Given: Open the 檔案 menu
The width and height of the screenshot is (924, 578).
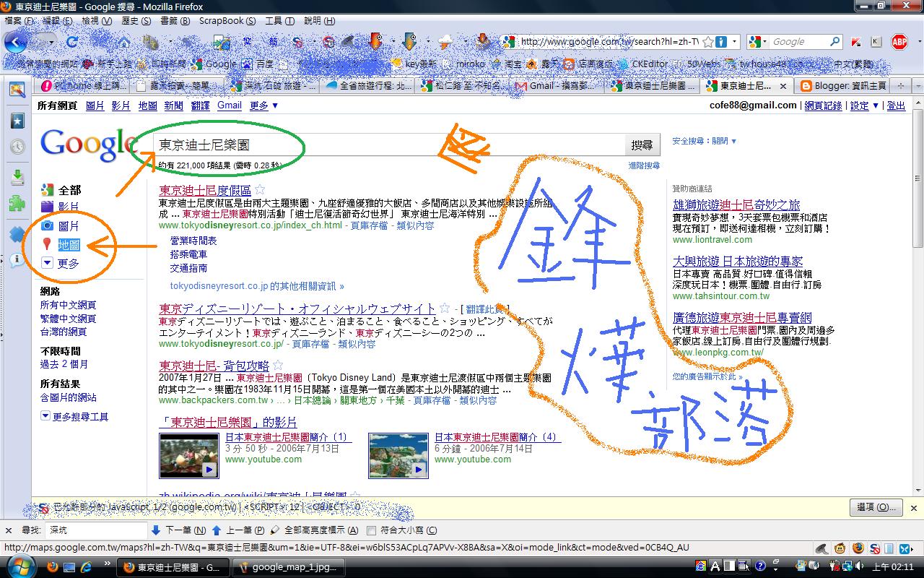Looking at the screenshot, I should (x=19, y=21).
